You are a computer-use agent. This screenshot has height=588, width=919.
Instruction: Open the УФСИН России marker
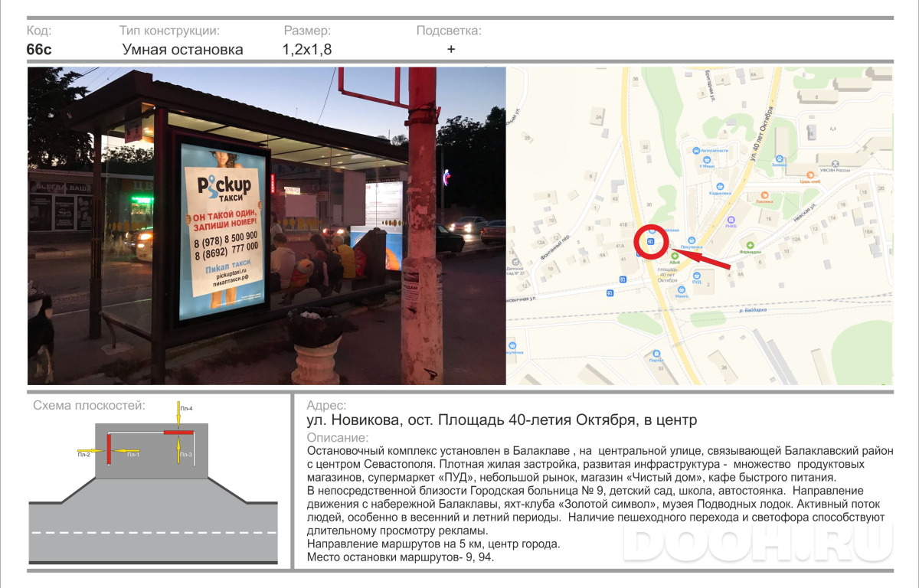[x=835, y=164]
